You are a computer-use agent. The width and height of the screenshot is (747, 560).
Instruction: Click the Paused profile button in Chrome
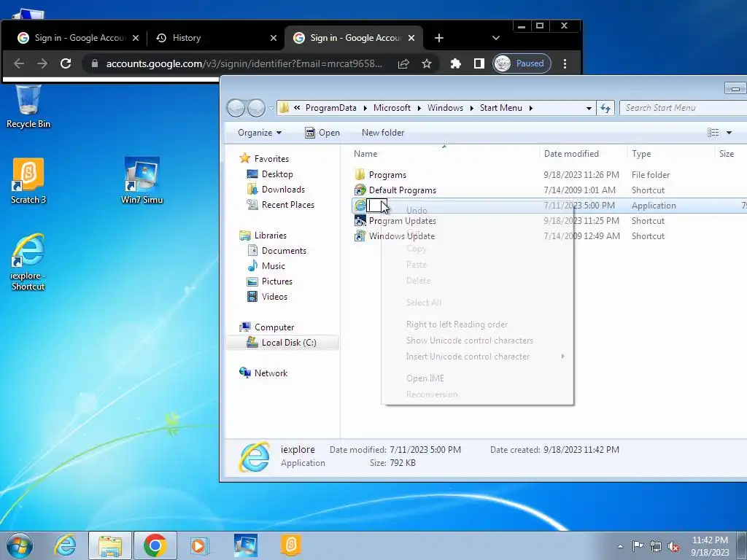point(522,63)
